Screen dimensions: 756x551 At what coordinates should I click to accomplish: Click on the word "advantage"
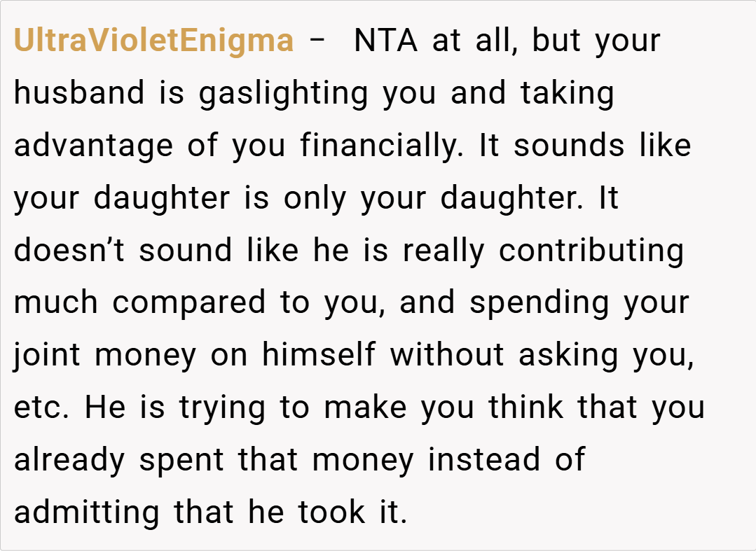point(94,146)
